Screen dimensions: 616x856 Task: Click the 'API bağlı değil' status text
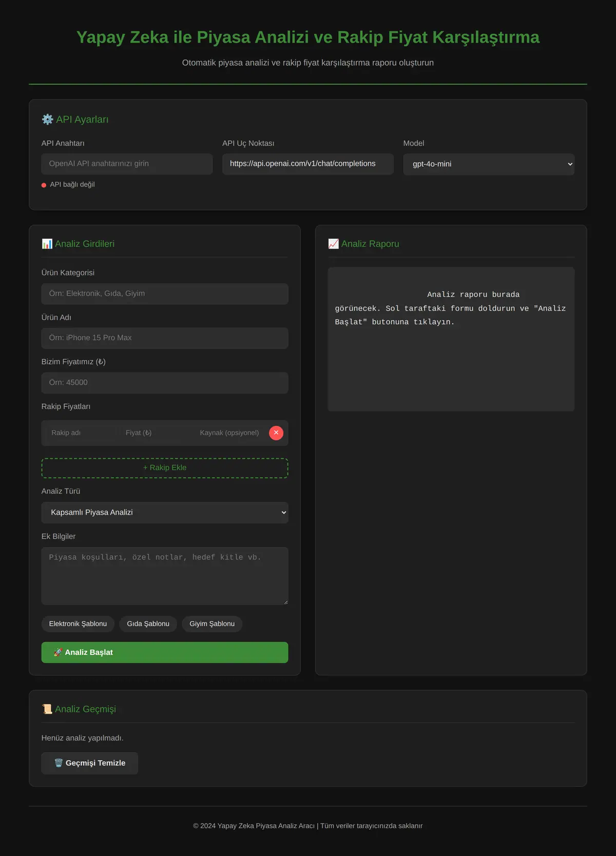[72, 185]
